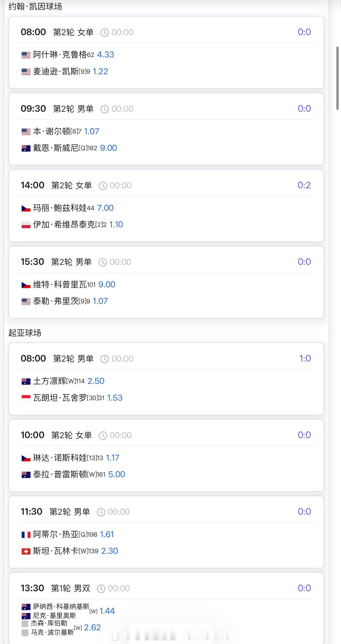Screen dimensions: 341x644
Task: Click French flag beside 阿蒂尔·热亚
Action: point(26,535)
